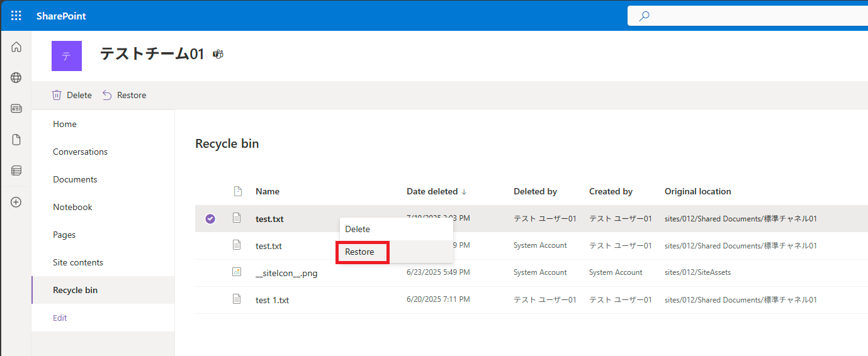This screenshot has width=868, height=356.
Task: Open the Teams icon beside site title
Action: (218, 55)
